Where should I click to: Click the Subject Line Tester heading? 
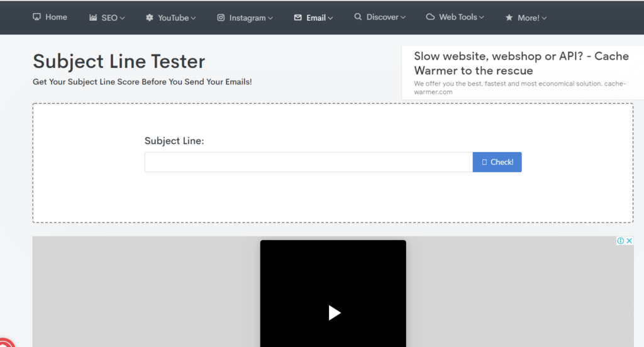119,62
